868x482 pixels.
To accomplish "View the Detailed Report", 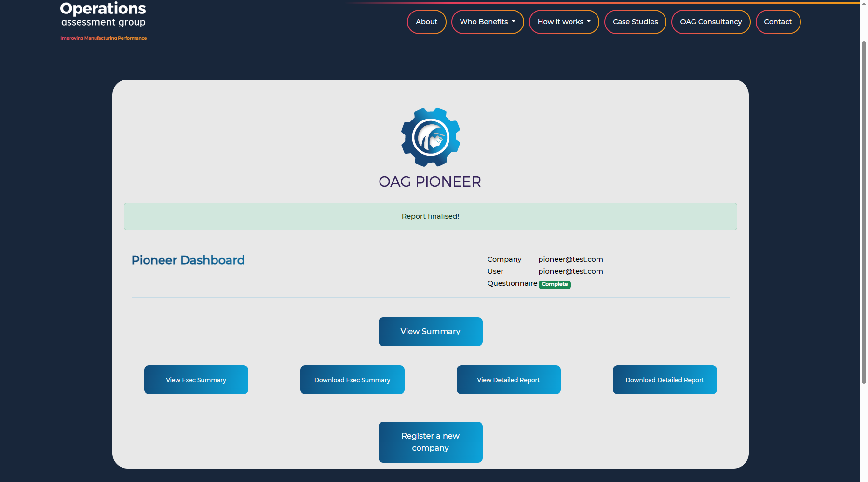I will click(x=508, y=380).
